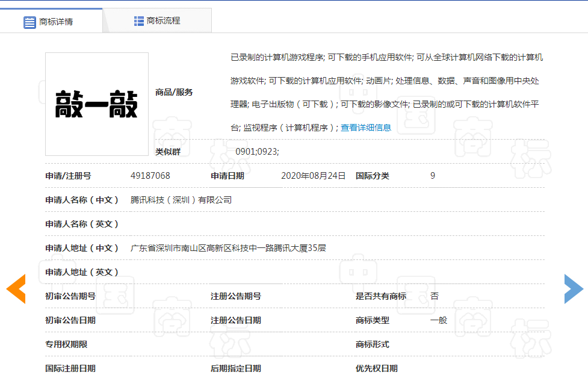Click the 是否共有商标 value 否
The image size is (588, 375).
435,296
